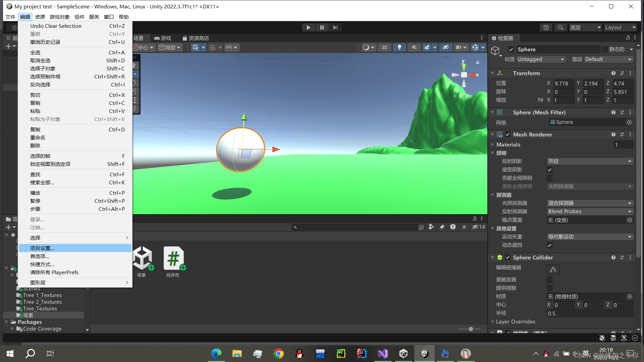Click the 编辑碰撞器 edit collider button
644x362 pixels.
click(x=553, y=269)
